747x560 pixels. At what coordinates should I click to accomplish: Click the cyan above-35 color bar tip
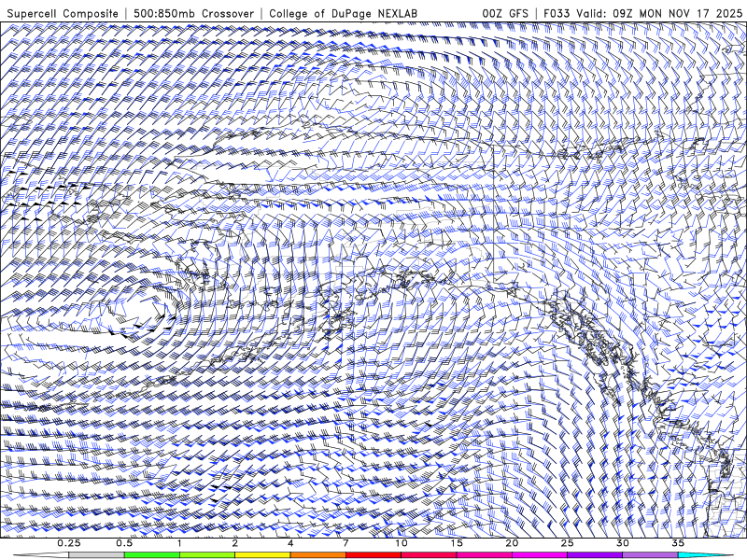(x=705, y=555)
